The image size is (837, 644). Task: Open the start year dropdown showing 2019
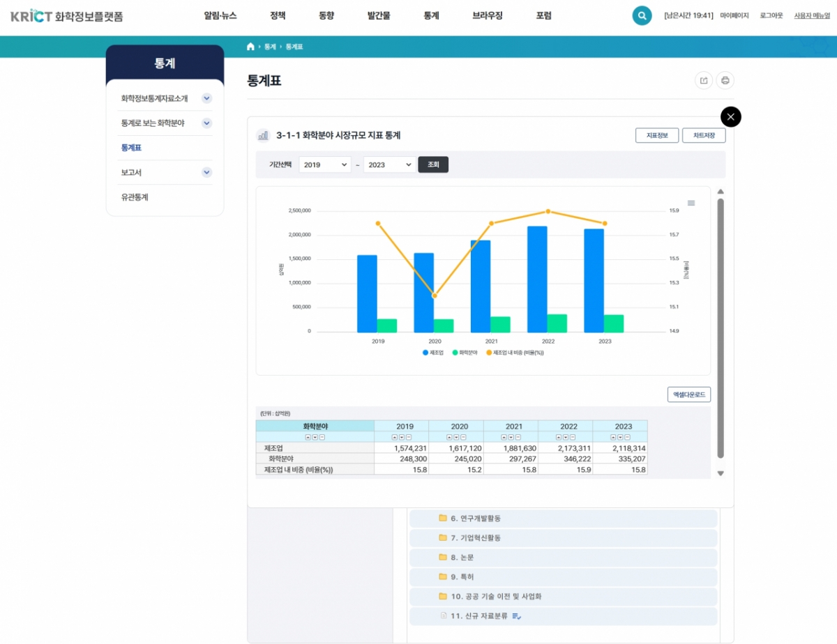[x=324, y=164]
